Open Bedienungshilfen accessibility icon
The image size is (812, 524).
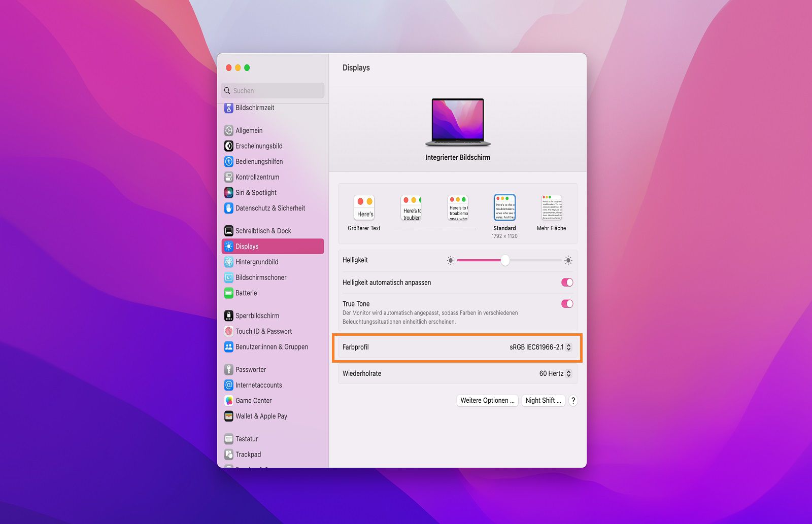[x=229, y=162]
